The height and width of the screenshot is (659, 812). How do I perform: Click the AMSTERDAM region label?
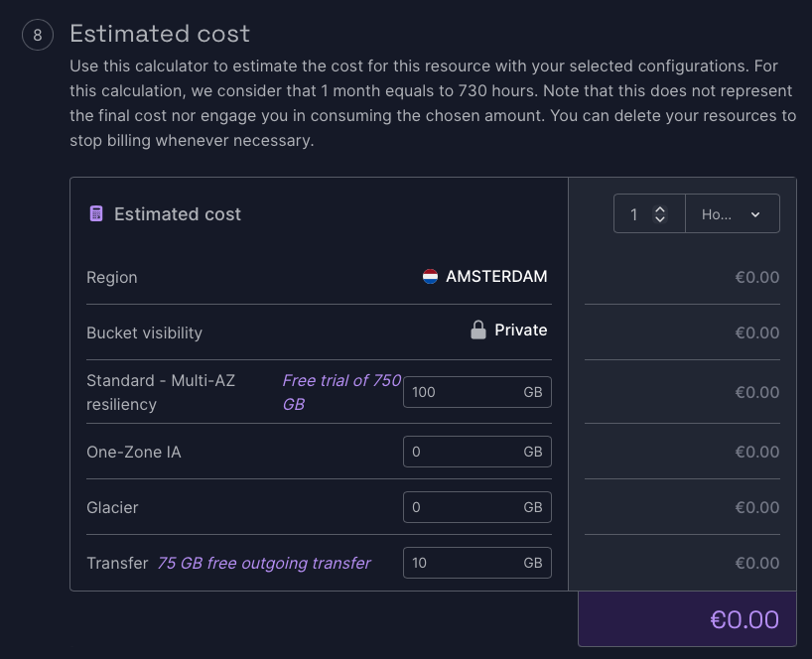click(496, 277)
